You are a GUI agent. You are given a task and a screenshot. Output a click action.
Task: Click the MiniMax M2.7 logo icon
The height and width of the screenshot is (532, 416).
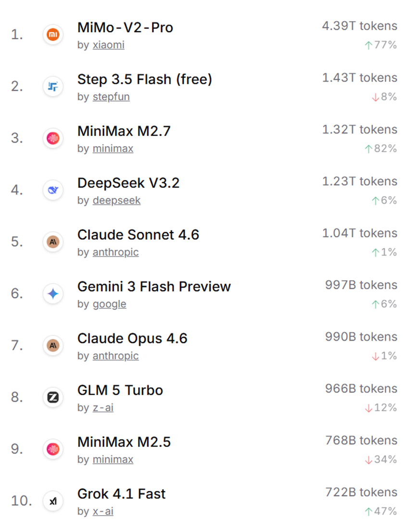tap(53, 138)
